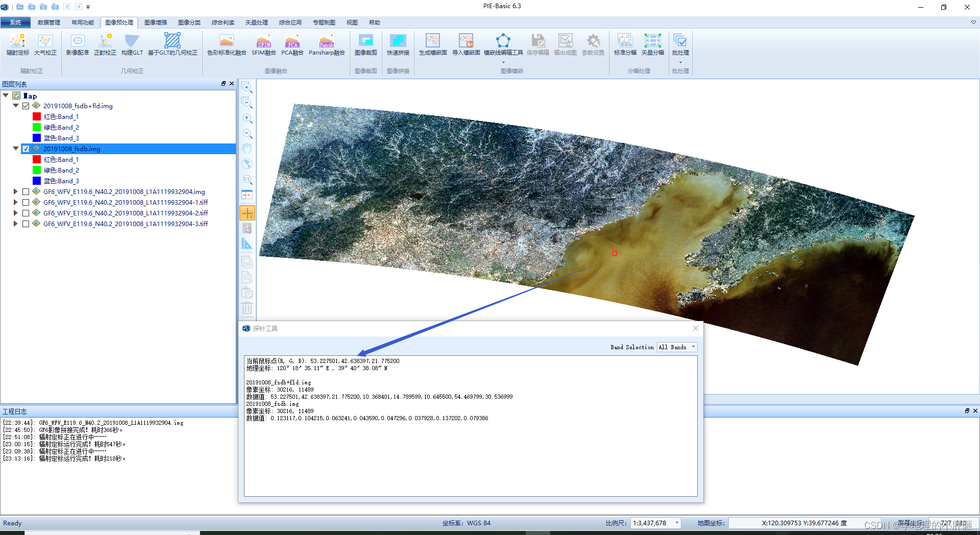Open 色彩标准化融合 fusion tool
The width and height of the screenshot is (980, 535).
point(227,44)
